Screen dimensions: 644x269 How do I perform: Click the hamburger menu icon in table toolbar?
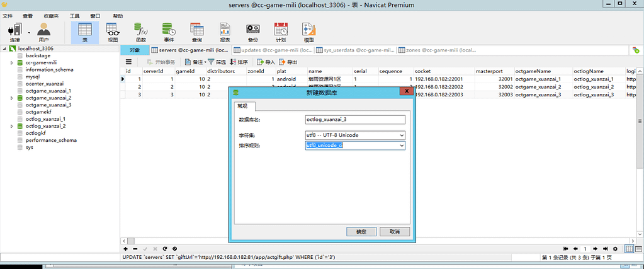[128, 62]
